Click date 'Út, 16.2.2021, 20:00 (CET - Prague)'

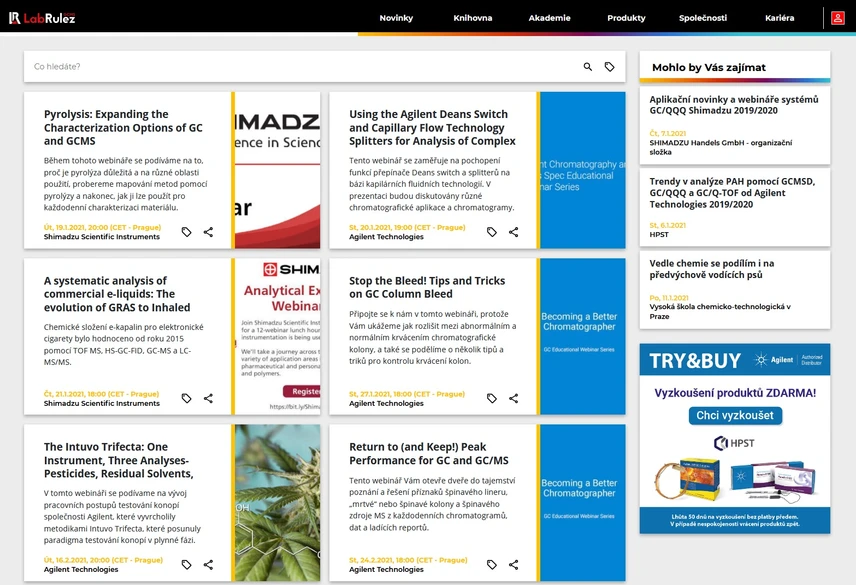click(x=103, y=560)
